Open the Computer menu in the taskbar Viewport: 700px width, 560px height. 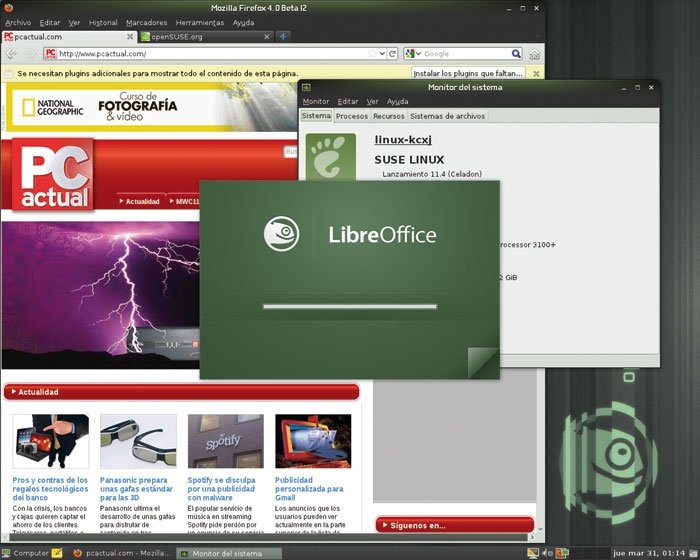click(25, 553)
